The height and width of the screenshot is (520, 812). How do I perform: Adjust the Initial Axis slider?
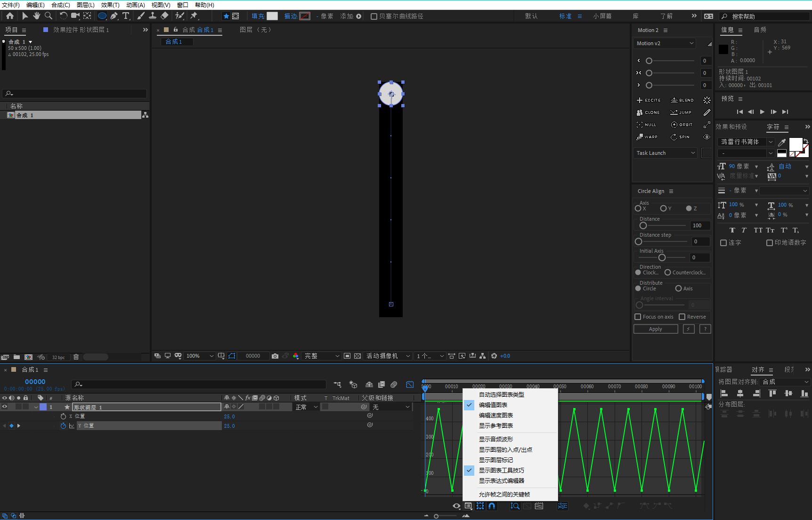click(662, 257)
